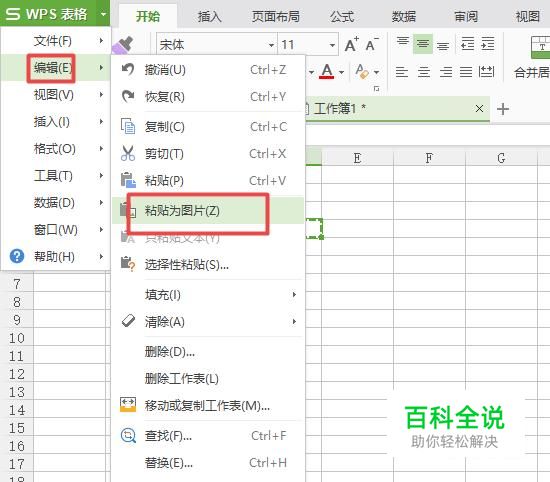Decrease font size with A- icon
Image resolution: width=550 pixels, height=482 pixels.
click(x=372, y=44)
